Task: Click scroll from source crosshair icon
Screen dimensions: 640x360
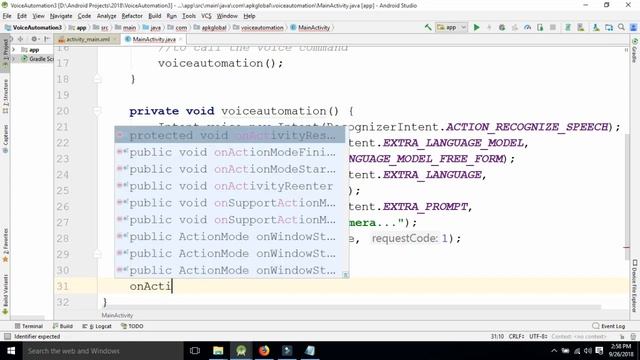Action: point(20,39)
